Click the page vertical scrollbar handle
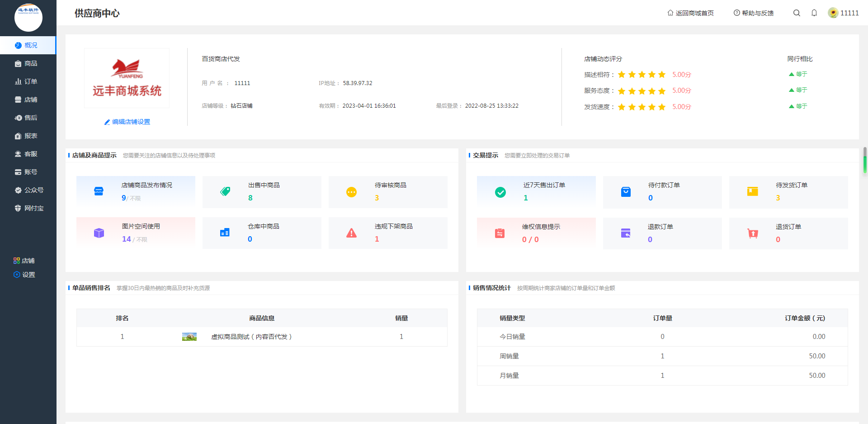The image size is (868, 424). coord(865,160)
